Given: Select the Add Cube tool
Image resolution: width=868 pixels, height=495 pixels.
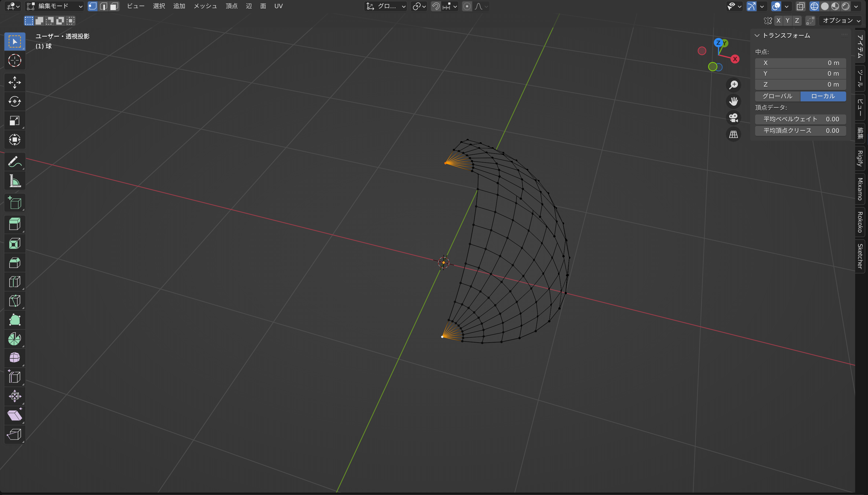Looking at the screenshot, I should (x=15, y=203).
